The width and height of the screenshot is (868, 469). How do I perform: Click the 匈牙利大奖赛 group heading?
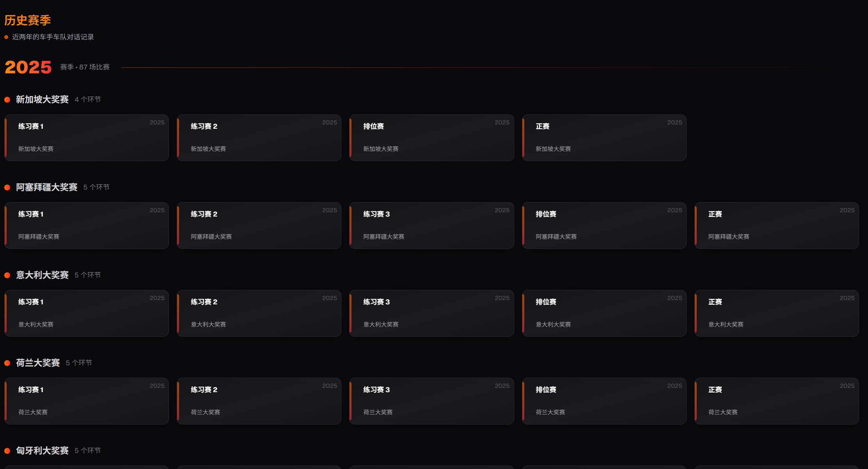tap(42, 451)
